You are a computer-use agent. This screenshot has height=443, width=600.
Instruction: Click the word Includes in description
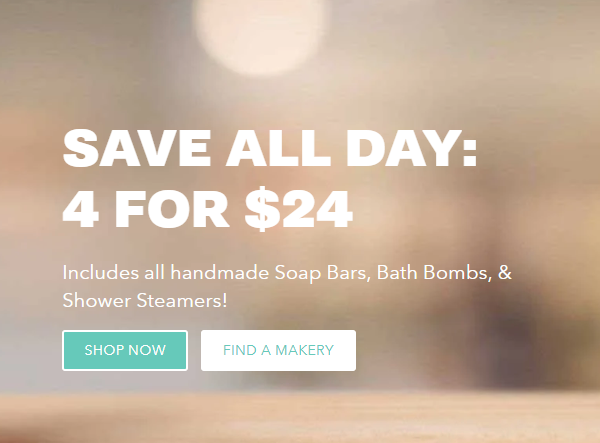pyautogui.click(x=101, y=273)
